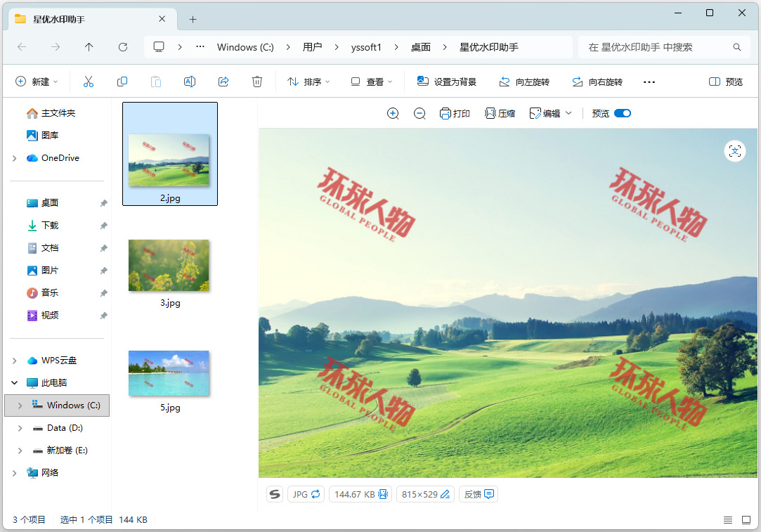Click the Rename icon in toolbar
Screen dimensions: 761x532
point(190,82)
